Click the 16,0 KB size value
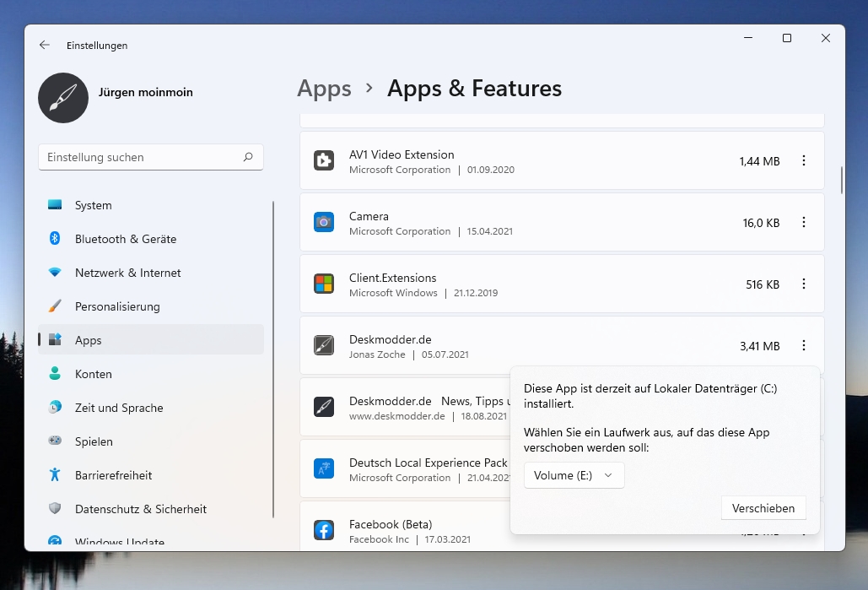 pyautogui.click(x=761, y=223)
